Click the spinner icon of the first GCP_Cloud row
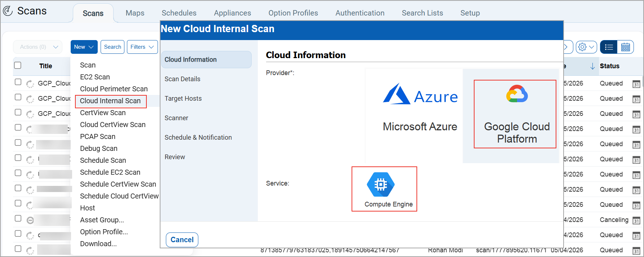The height and width of the screenshot is (257, 644). click(30, 84)
